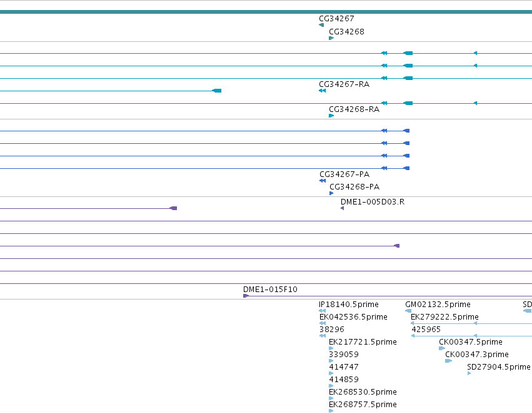Click the purple exon block on DME1-005D03.R row
The height and width of the screenshot is (414, 532).
point(173,208)
